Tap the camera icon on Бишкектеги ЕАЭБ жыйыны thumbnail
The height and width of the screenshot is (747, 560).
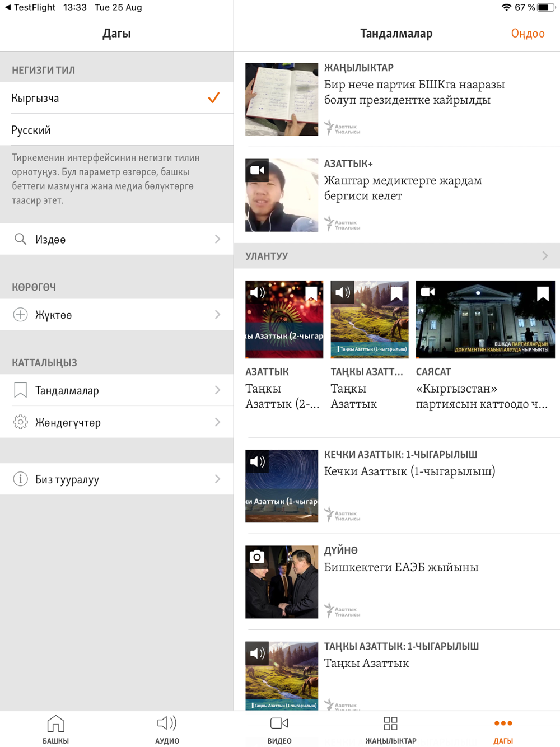coord(257,557)
